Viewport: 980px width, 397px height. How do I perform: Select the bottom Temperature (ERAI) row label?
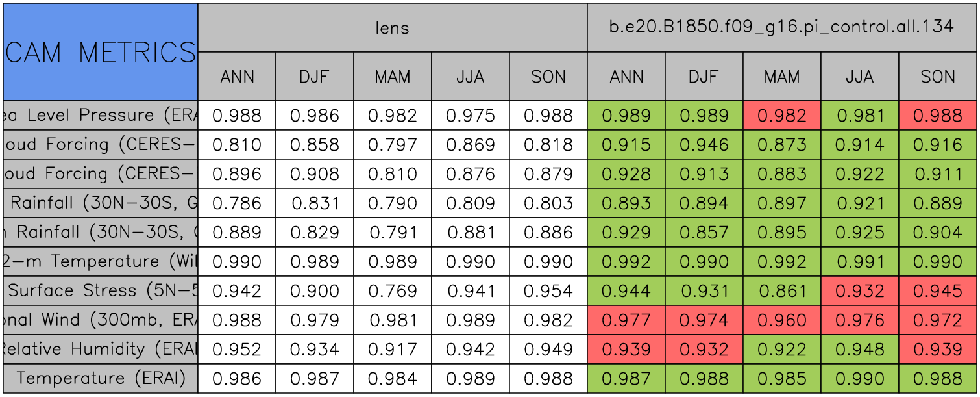pyautogui.click(x=101, y=379)
